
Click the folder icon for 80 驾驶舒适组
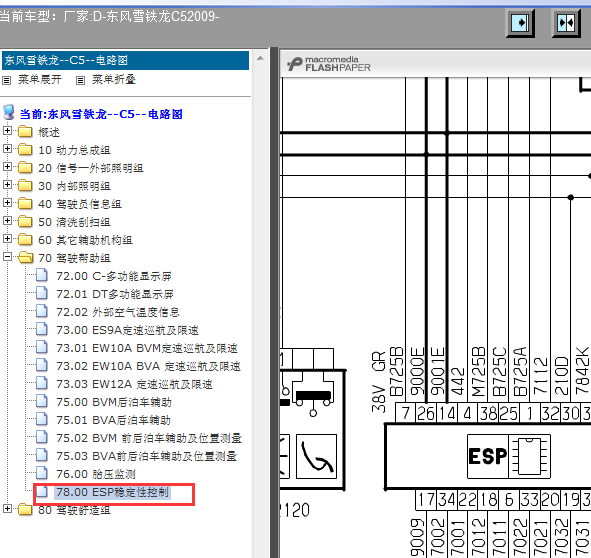[25, 510]
